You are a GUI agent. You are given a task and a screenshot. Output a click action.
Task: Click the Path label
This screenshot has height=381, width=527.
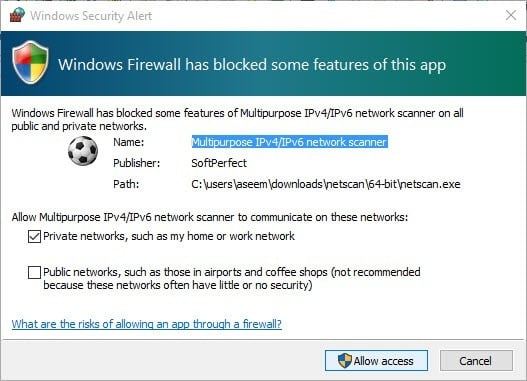[x=126, y=184]
